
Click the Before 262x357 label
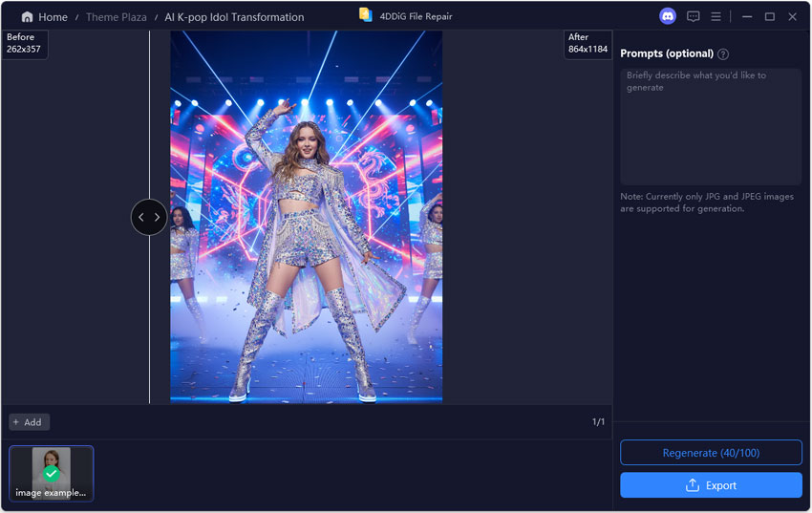tap(24, 44)
